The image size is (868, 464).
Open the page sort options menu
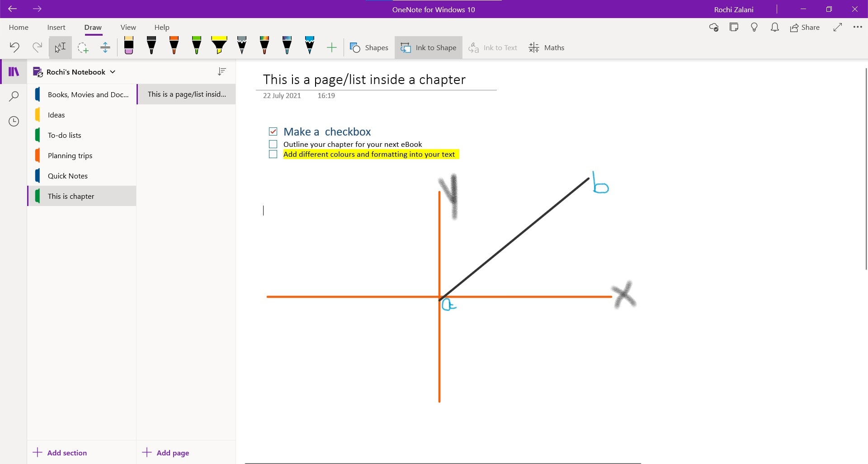(x=222, y=72)
